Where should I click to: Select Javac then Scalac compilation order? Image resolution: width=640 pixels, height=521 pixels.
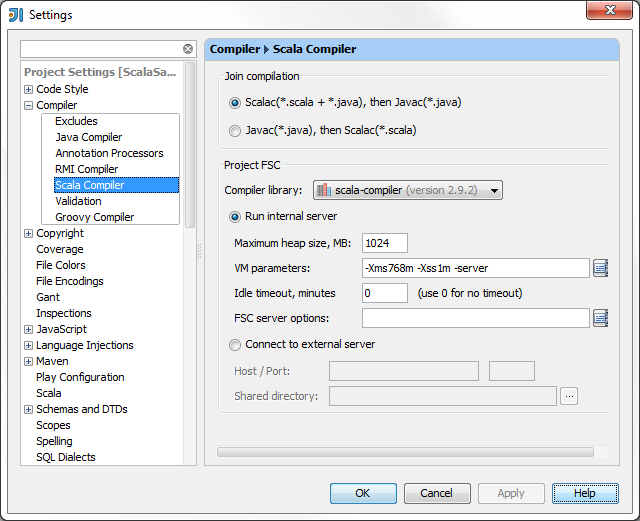tap(235, 130)
